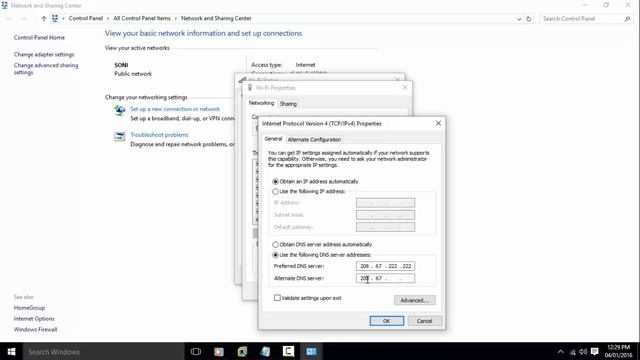Image resolution: width=640 pixels, height=360 pixels.
Task: Open Change advanced sharing settings
Action: [46, 69]
